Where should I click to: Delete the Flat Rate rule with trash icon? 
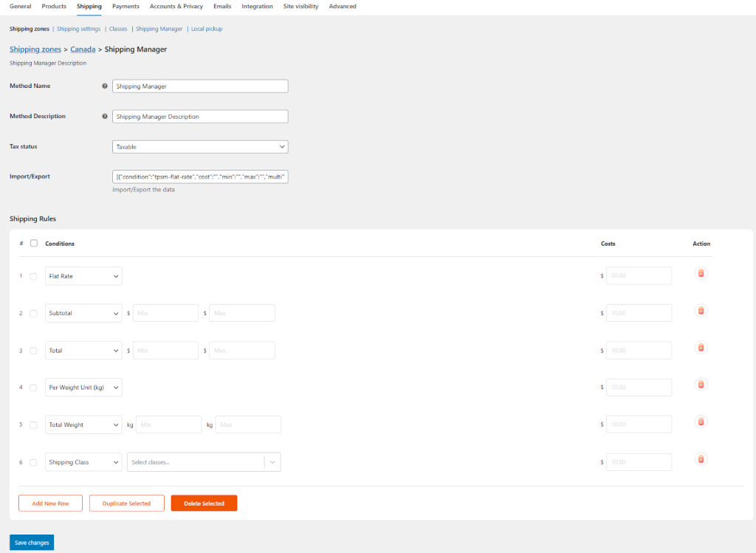coord(701,273)
